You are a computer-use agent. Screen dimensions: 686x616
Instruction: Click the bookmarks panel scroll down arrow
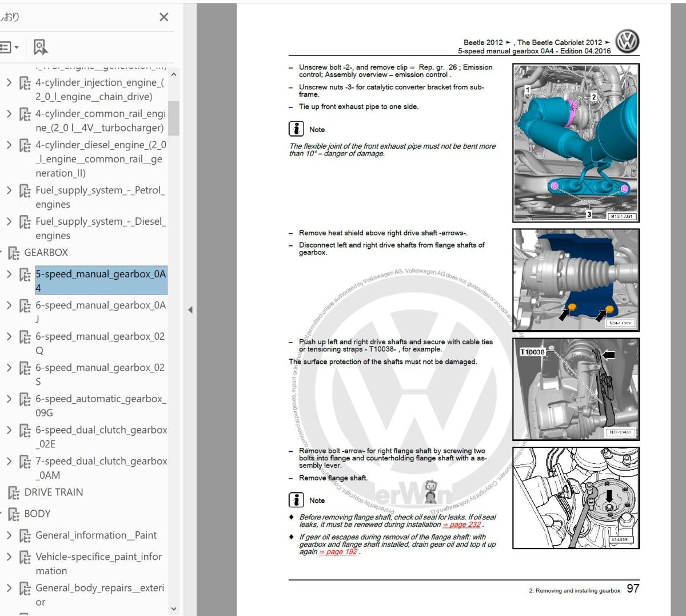(174, 609)
